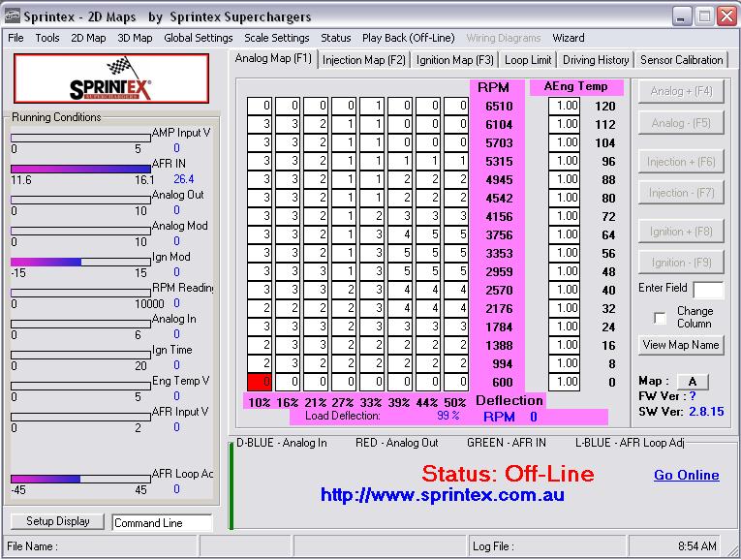The height and width of the screenshot is (560, 741).
Task: Click the Go Online link
Action: [686, 475]
